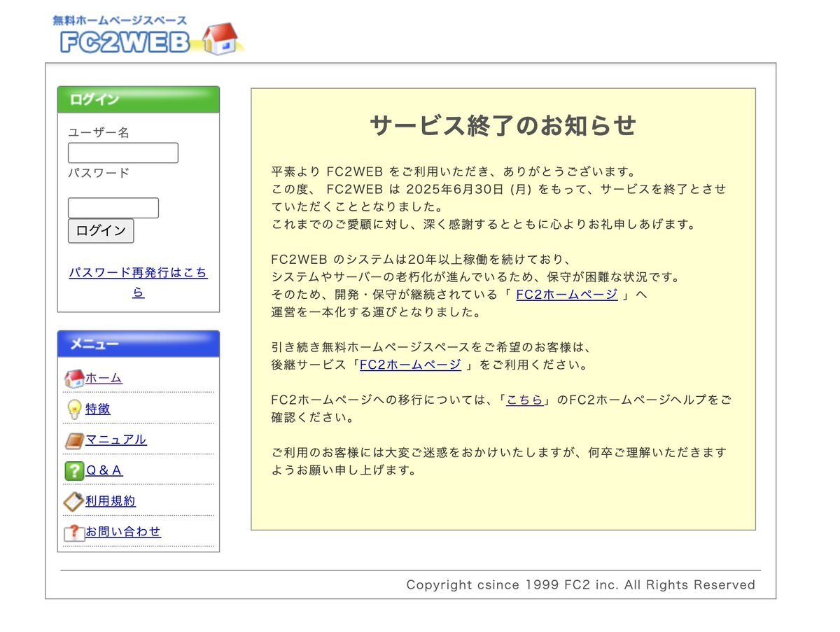This screenshot has height=632, width=840.
Task: Click the こちら migration help link
Action: point(524,400)
